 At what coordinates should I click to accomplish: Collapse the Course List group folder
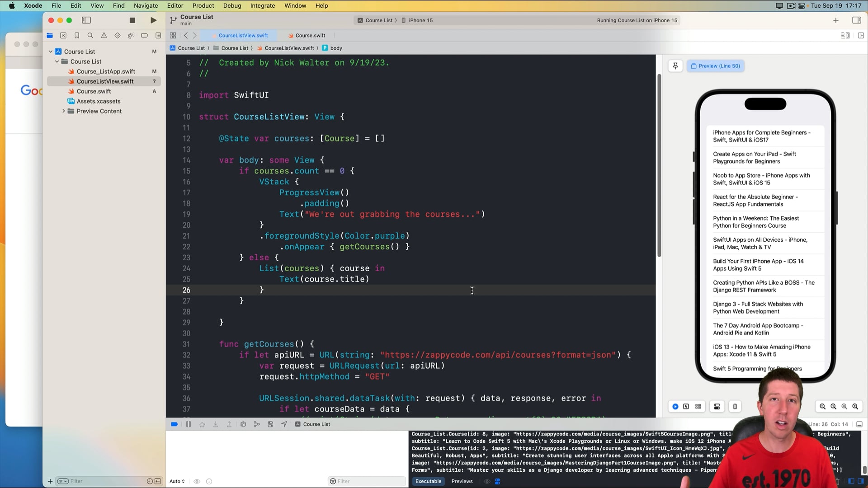[x=57, y=61]
